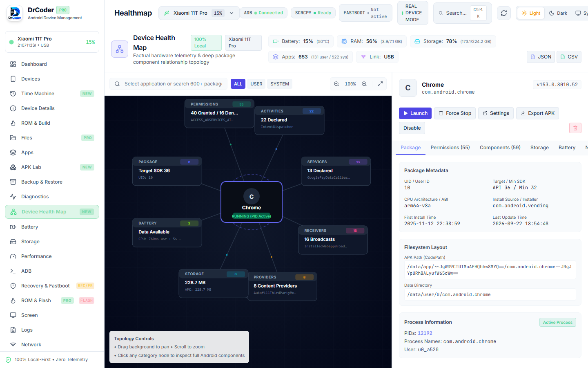Open the Battery sidebar page
Image resolution: width=588 pixels, height=368 pixels.
pos(52,227)
